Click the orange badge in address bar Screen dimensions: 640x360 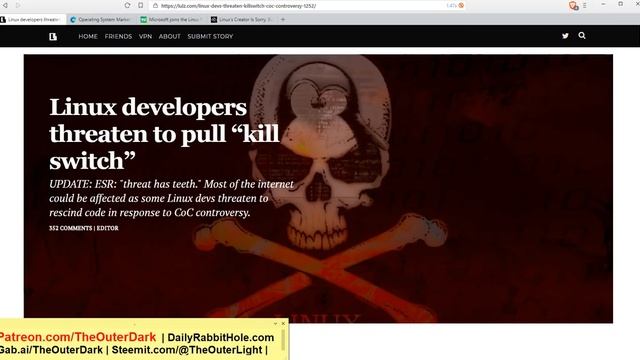point(461,5)
